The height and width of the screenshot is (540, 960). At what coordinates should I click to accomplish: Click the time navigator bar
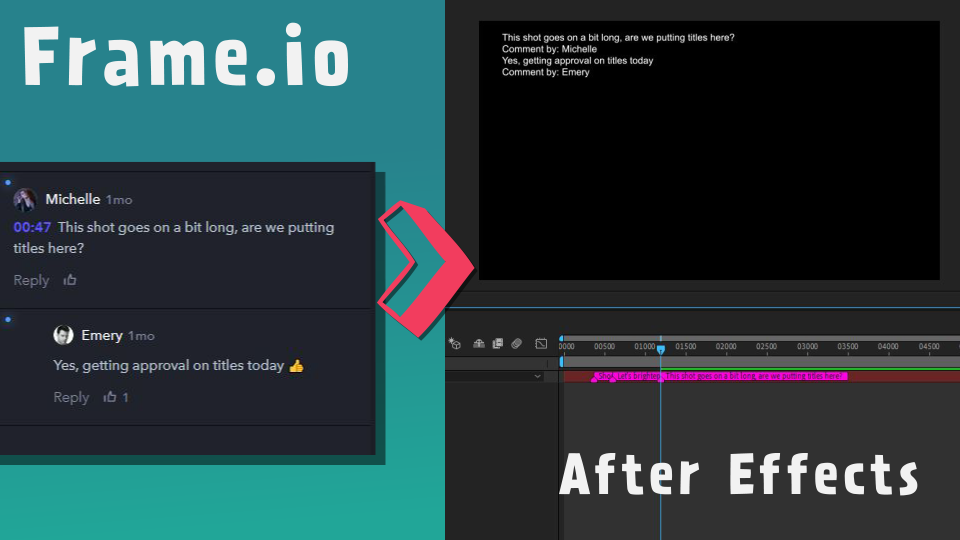click(x=761, y=338)
